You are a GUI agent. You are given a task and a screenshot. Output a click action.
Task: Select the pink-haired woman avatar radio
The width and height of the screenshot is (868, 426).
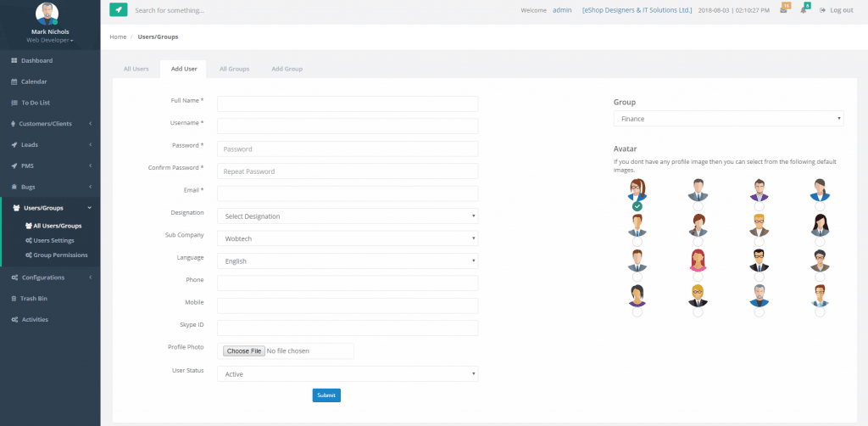[x=698, y=277]
